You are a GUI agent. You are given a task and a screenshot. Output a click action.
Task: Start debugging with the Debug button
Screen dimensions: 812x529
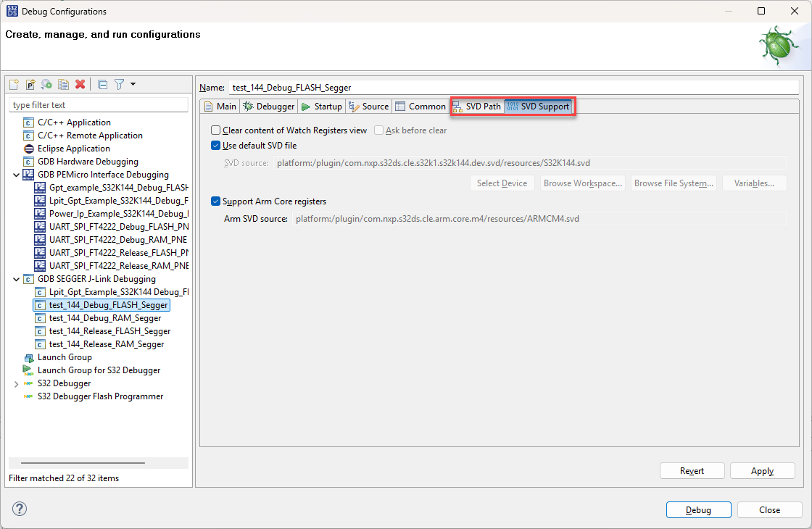click(698, 510)
